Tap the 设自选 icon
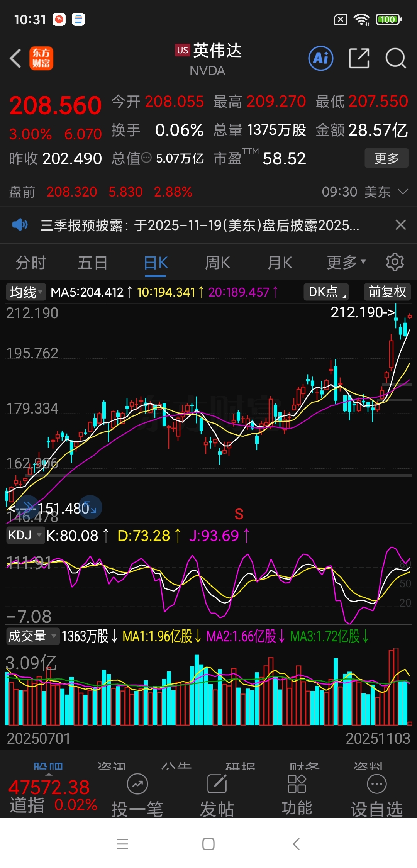 [x=377, y=784]
